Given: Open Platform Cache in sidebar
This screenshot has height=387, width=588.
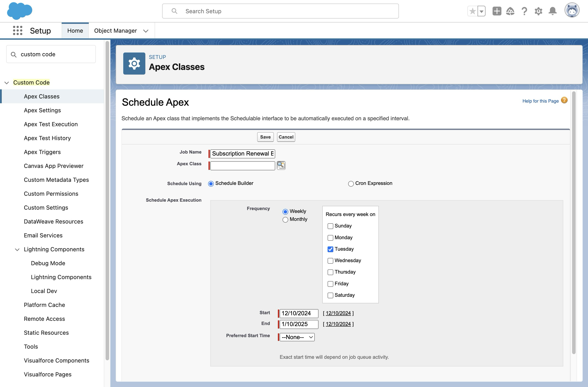Looking at the screenshot, I should [x=44, y=305].
